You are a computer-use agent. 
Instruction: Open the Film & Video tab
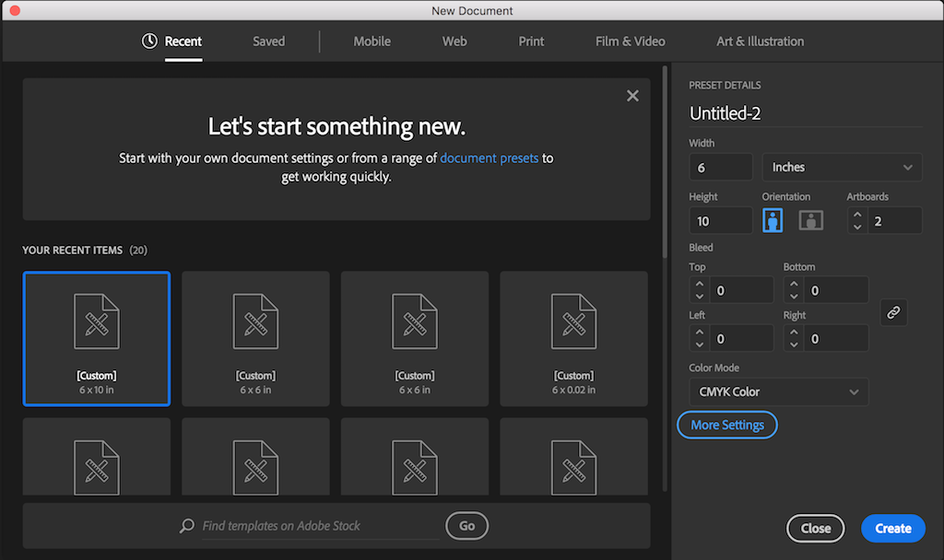tap(630, 41)
